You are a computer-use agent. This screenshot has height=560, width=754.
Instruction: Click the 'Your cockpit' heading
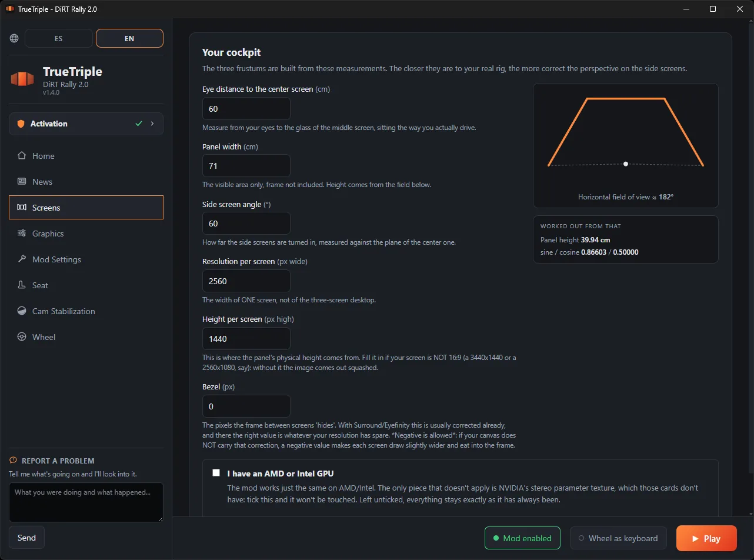coord(232,52)
